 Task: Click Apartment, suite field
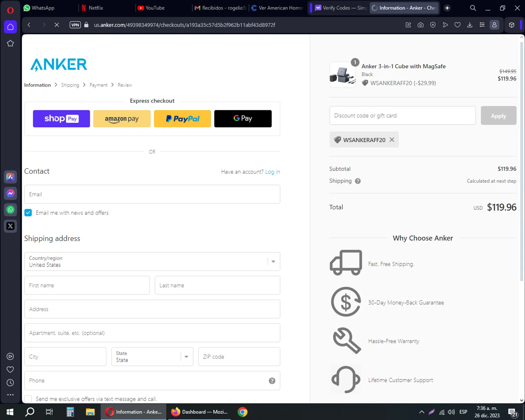[152, 333]
